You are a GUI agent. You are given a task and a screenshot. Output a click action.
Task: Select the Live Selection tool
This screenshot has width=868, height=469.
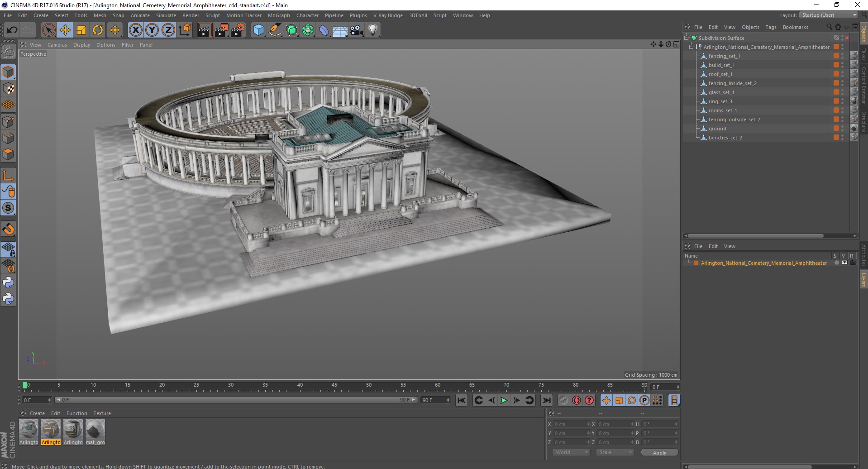pos(48,30)
